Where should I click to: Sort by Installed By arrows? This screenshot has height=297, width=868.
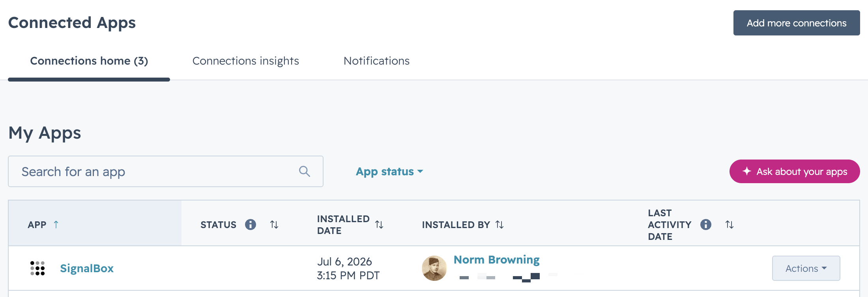pyautogui.click(x=499, y=225)
